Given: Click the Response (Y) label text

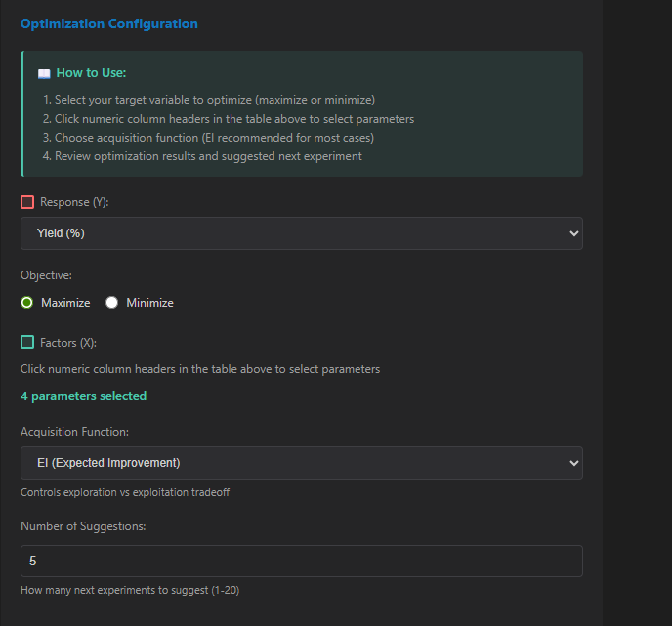Looking at the screenshot, I should (75, 202).
